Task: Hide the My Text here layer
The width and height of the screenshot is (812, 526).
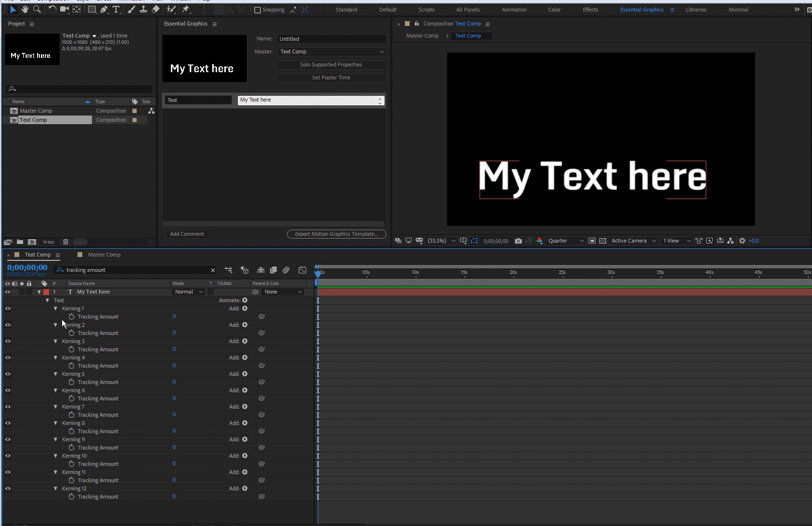Action: click(x=8, y=292)
